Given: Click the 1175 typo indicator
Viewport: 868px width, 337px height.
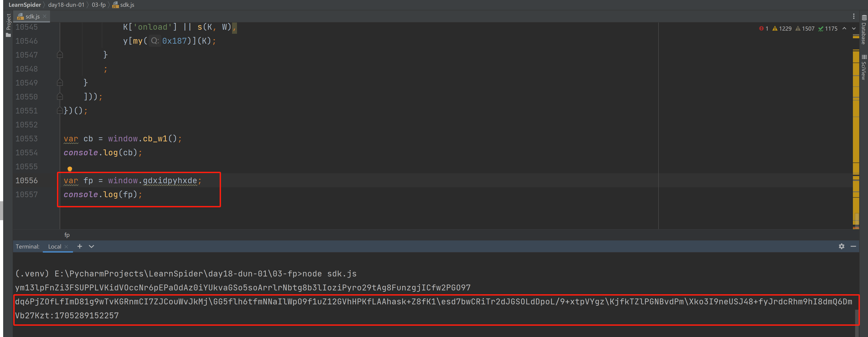Looking at the screenshot, I should (x=828, y=29).
